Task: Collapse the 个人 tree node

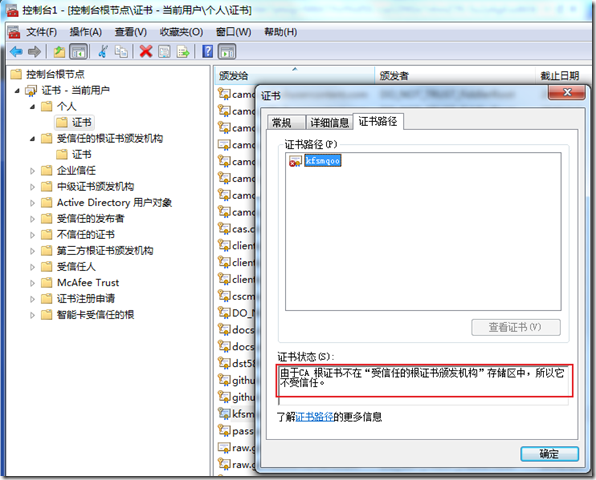Action: (33, 107)
